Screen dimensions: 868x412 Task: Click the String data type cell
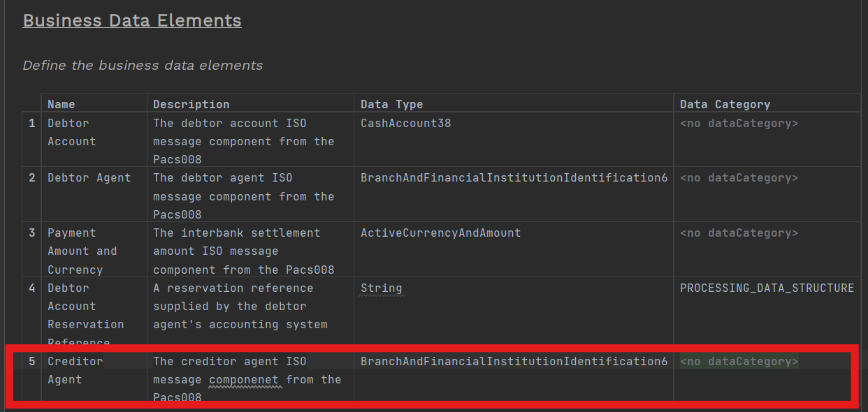[x=381, y=288]
